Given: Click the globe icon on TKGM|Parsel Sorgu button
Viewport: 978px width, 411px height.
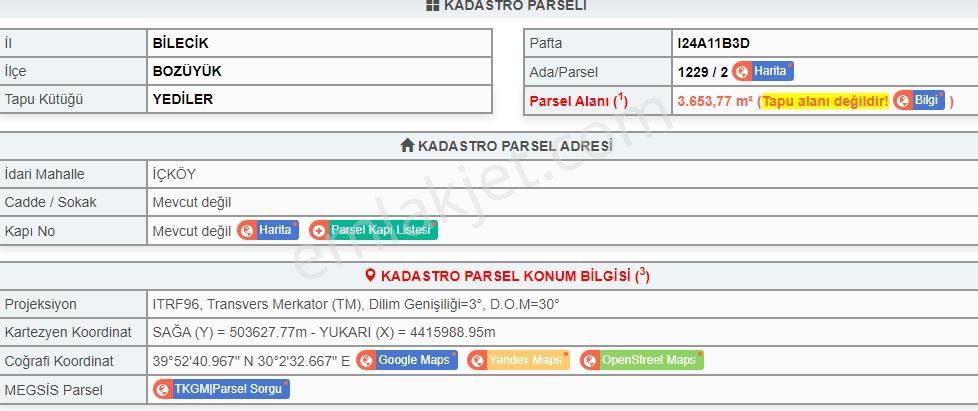Looking at the screenshot, I should coord(163,390).
